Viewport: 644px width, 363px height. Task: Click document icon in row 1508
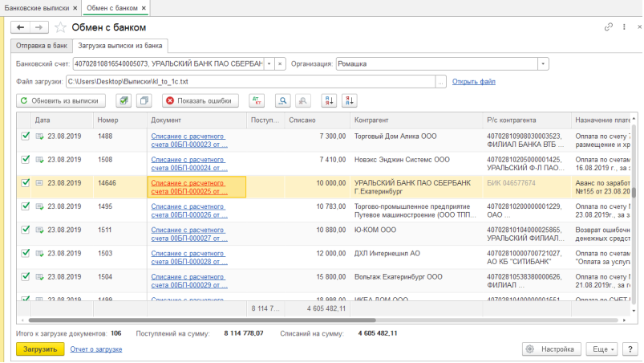39,160
